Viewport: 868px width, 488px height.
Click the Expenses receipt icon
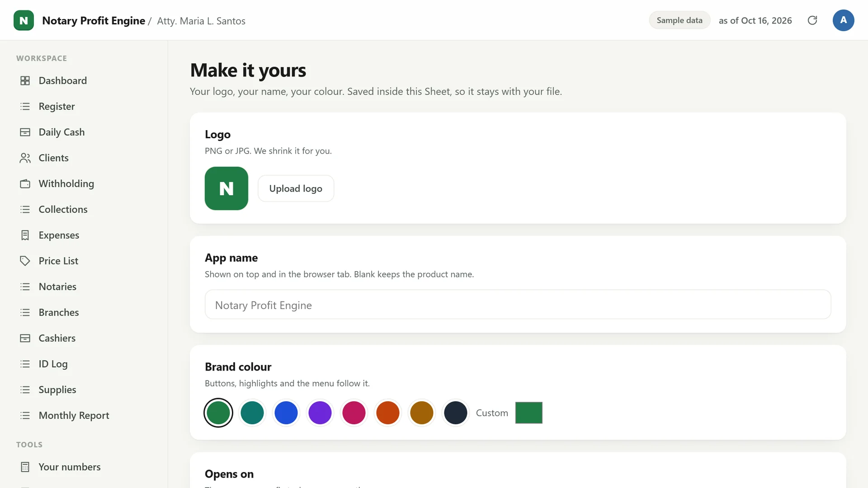click(25, 235)
